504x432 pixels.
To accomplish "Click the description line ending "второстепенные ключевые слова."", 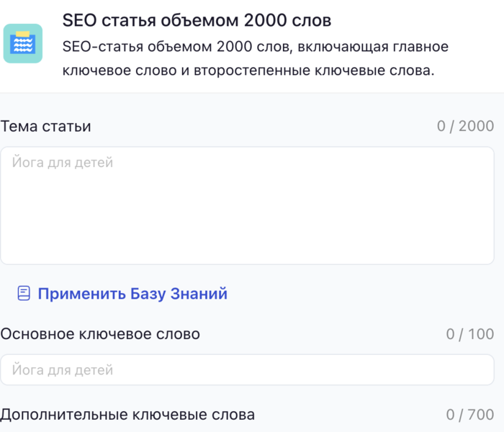I will [249, 72].
